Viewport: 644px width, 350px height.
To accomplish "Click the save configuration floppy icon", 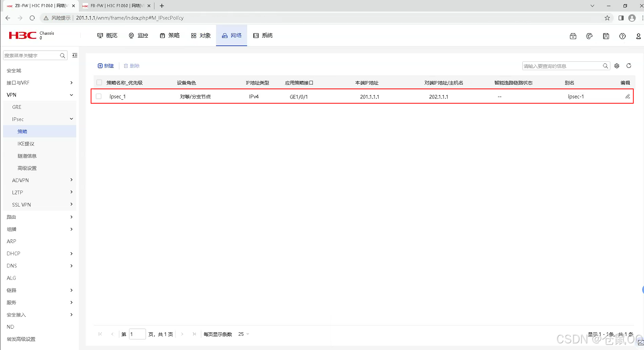I will [606, 36].
